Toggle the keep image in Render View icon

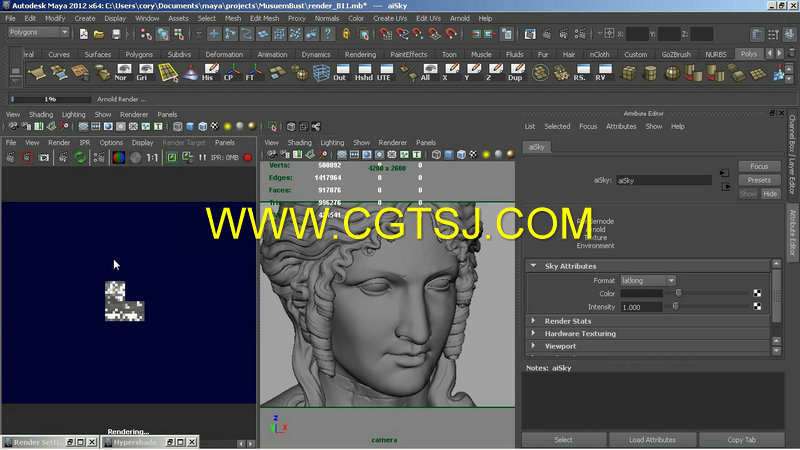pos(172,158)
